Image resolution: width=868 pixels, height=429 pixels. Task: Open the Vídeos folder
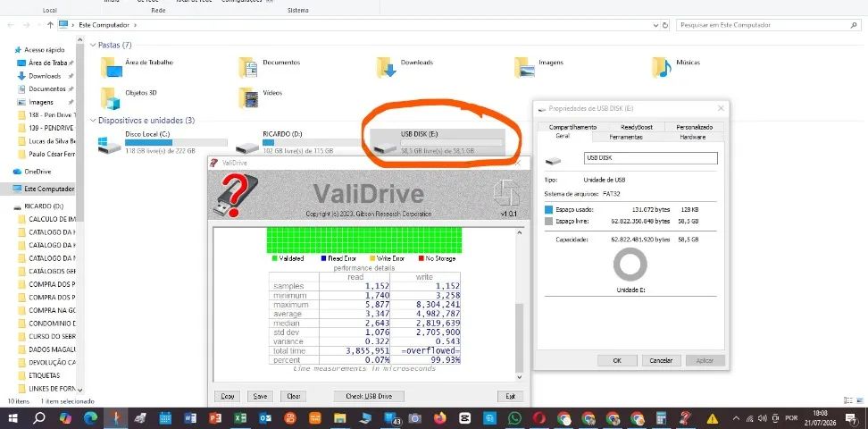pos(261,98)
